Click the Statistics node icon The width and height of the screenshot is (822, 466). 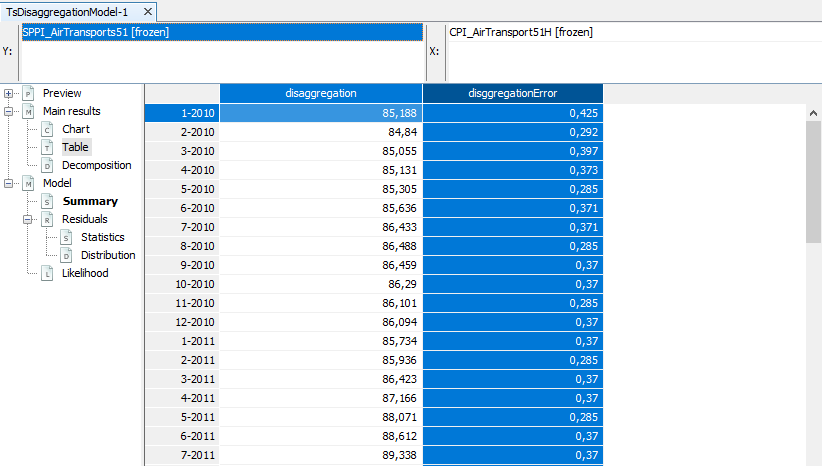(66, 237)
